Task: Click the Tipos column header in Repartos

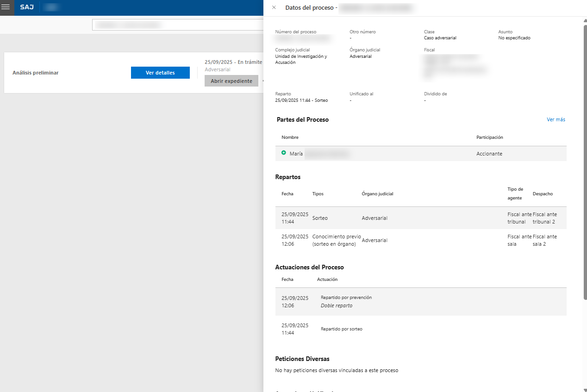Action: [x=318, y=194]
